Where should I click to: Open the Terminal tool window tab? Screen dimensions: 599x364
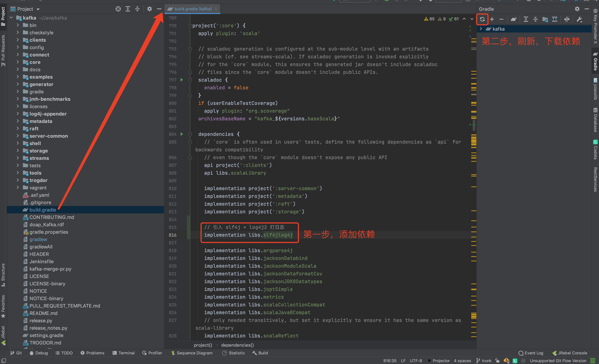[x=124, y=353]
